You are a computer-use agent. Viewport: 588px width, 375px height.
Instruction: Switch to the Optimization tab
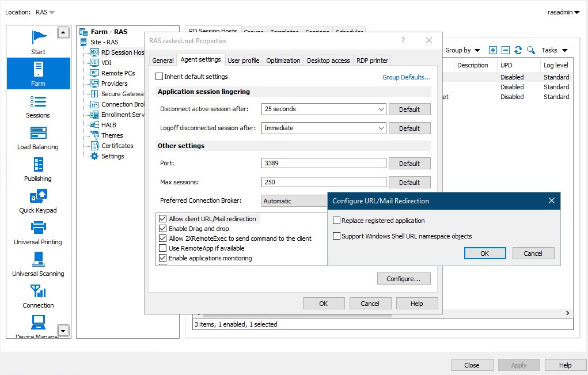(x=283, y=60)
